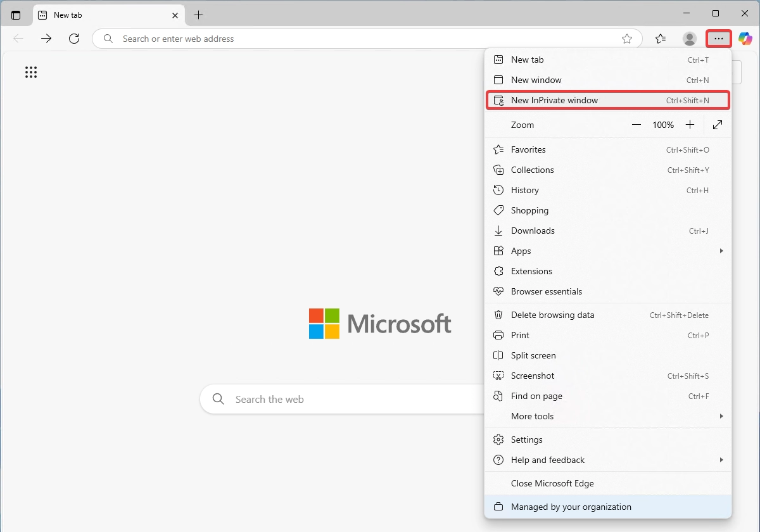Close the New tab tab
The image size is (760, 532).
pyautogui.click(x=175, y=15)
